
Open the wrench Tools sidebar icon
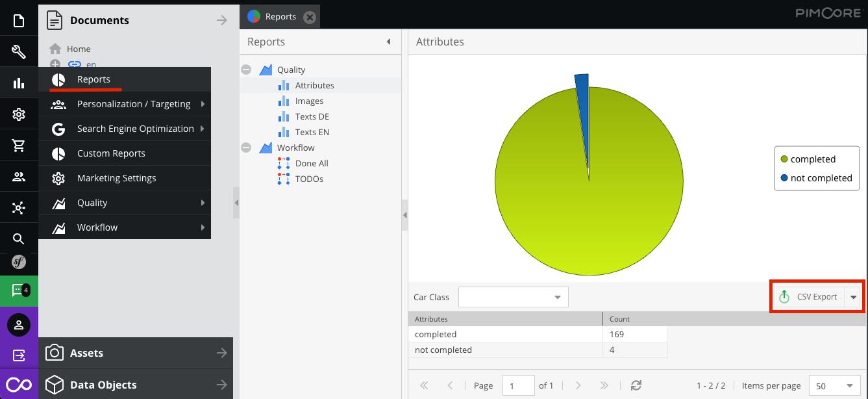click(x=19, y=52)
